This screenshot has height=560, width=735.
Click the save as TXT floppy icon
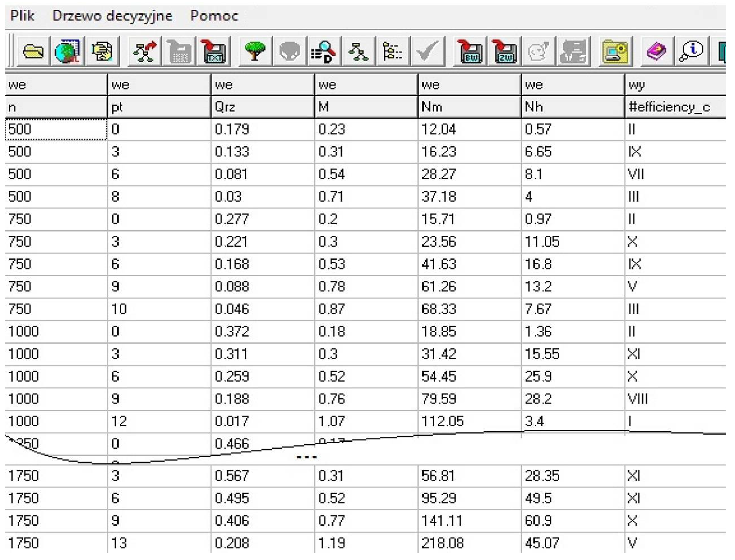coord(215,51)
